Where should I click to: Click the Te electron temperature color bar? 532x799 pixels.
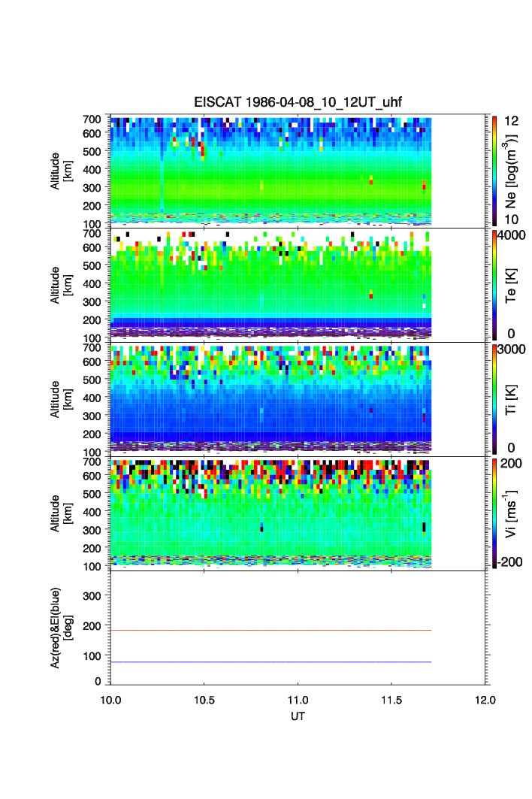click(x=494, y=285)
